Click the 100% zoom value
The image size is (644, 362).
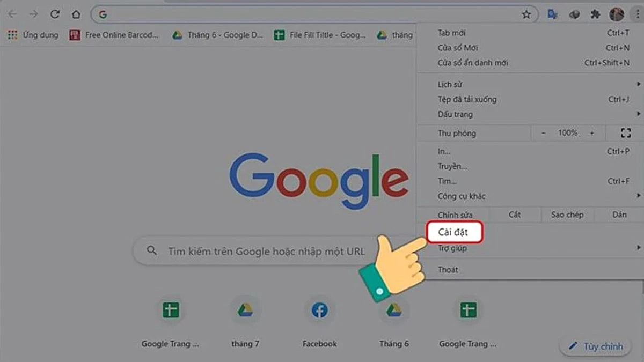pyautogui.click(x=567, y=133)
